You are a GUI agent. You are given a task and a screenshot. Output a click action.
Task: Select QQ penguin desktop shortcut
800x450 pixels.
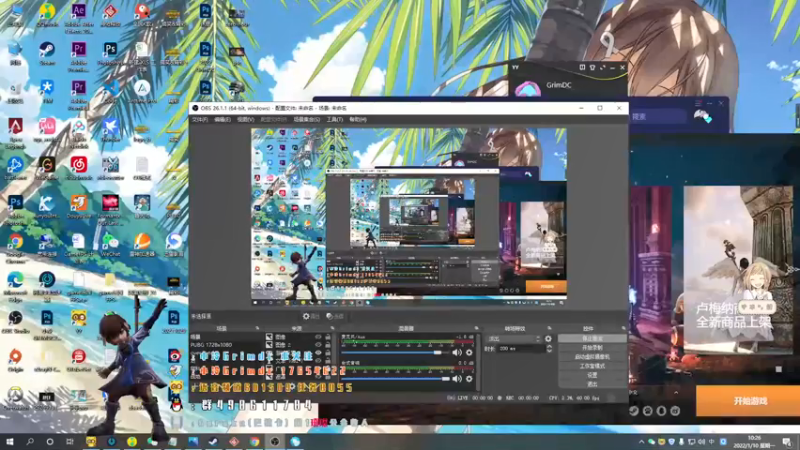tap(176, 403)
